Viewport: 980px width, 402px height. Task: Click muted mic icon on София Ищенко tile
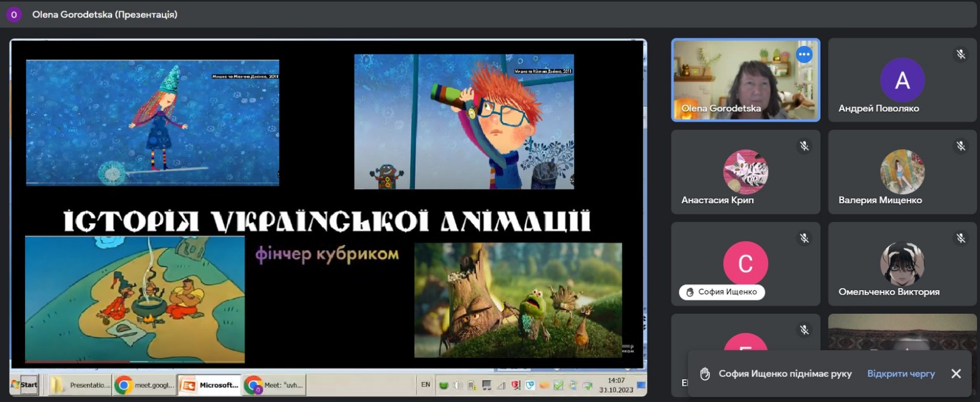click(804, 238)
